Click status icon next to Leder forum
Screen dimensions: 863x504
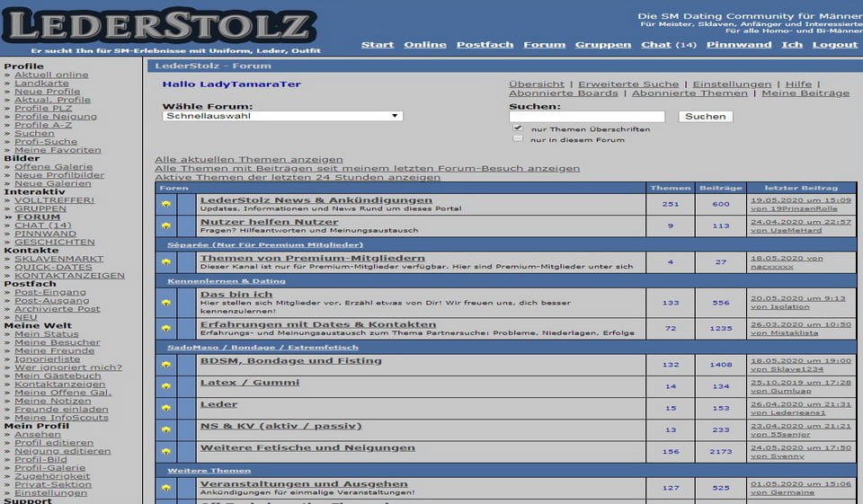(x=165, y=408)
